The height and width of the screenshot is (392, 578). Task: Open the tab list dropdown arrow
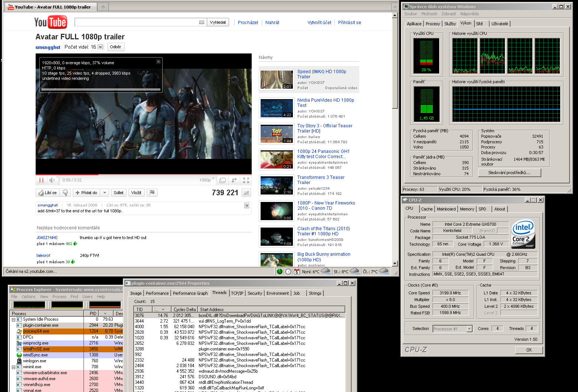395,7
